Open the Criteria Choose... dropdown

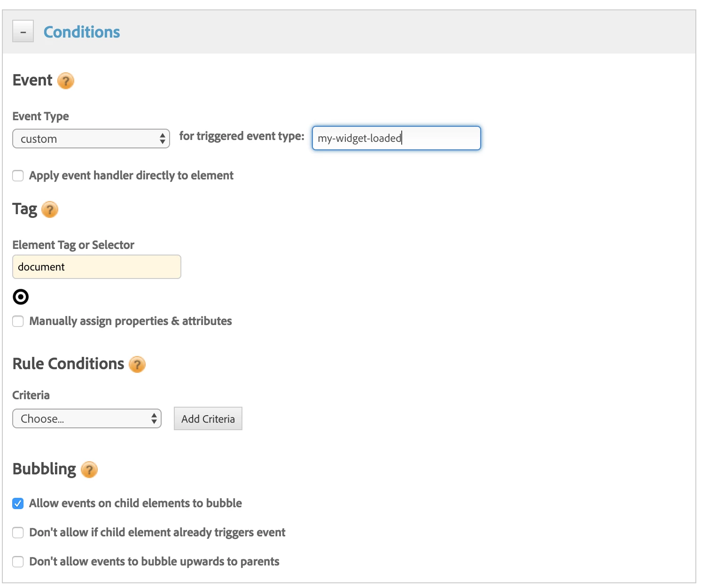point(87,419)
